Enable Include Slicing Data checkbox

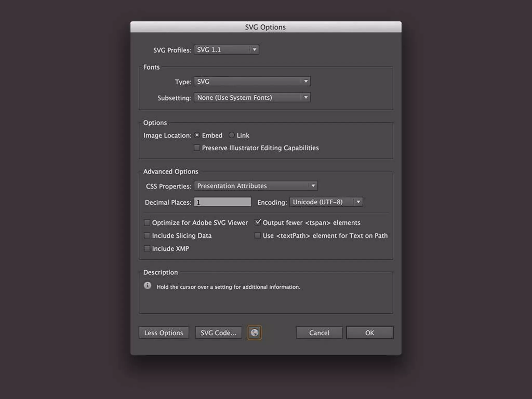(147, 235)
